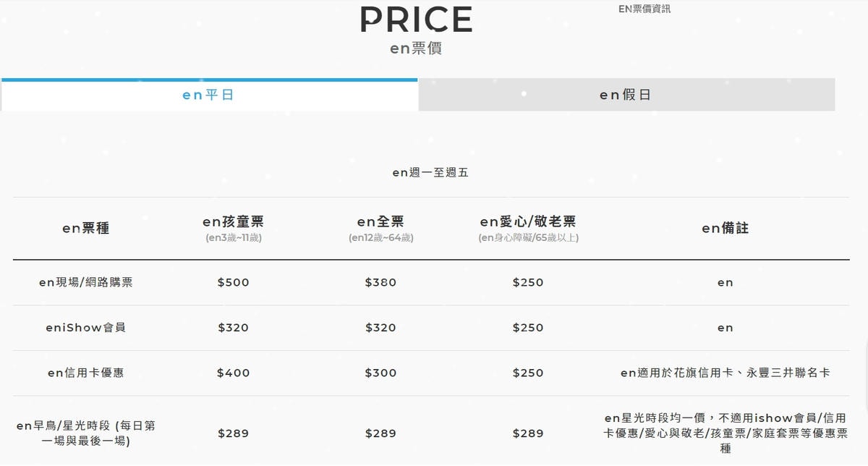This screenshot has height=466, width=868.
Task: Click the en週一至週五 table caption
Action: coord(430,172)
